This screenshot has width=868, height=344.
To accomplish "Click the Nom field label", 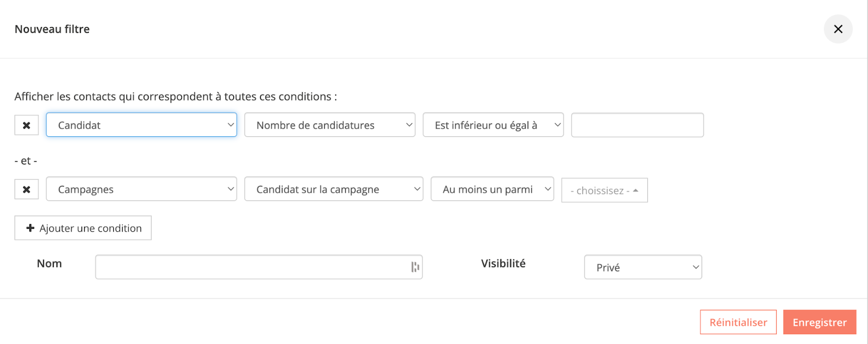I will [49, 264].
